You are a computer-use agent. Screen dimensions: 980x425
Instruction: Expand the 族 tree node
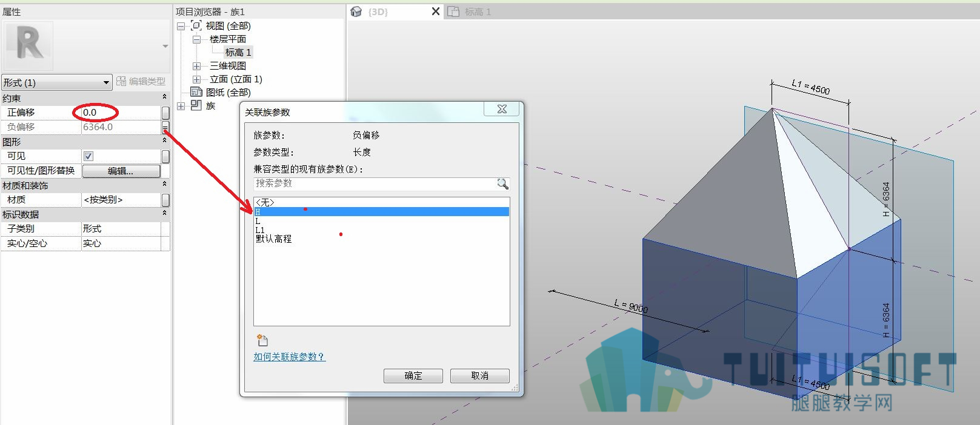tap(181, 106)
